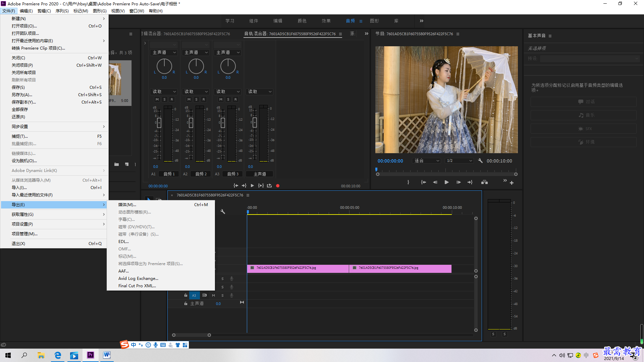The width and height of the screenshot is (644, 362).
Task: Click the new bin folder icon in the project panel
Action: point(116,164)
